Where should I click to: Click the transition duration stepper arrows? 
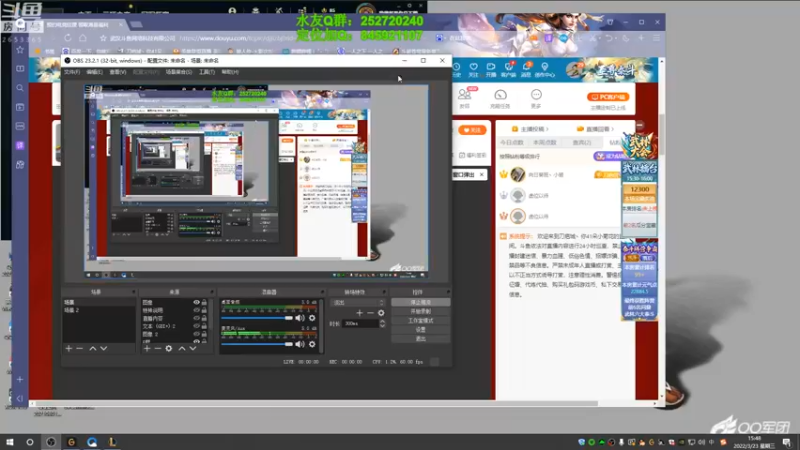point(382,323)
